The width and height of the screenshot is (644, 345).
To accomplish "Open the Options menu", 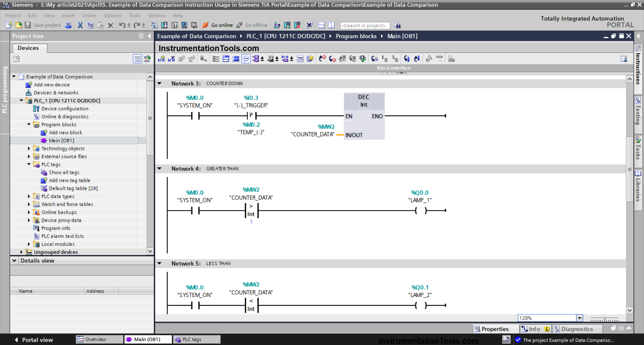I will [113, 15].
